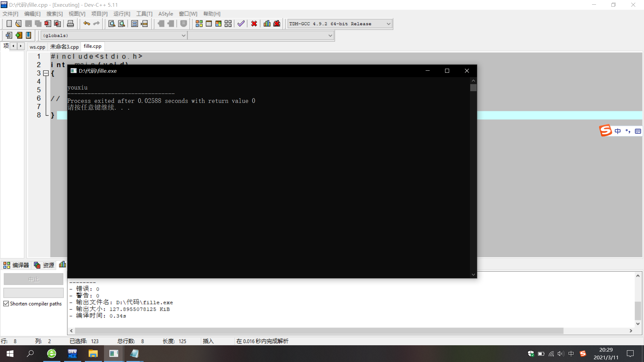Click the Save All toolbar icon

click(38, 23)
